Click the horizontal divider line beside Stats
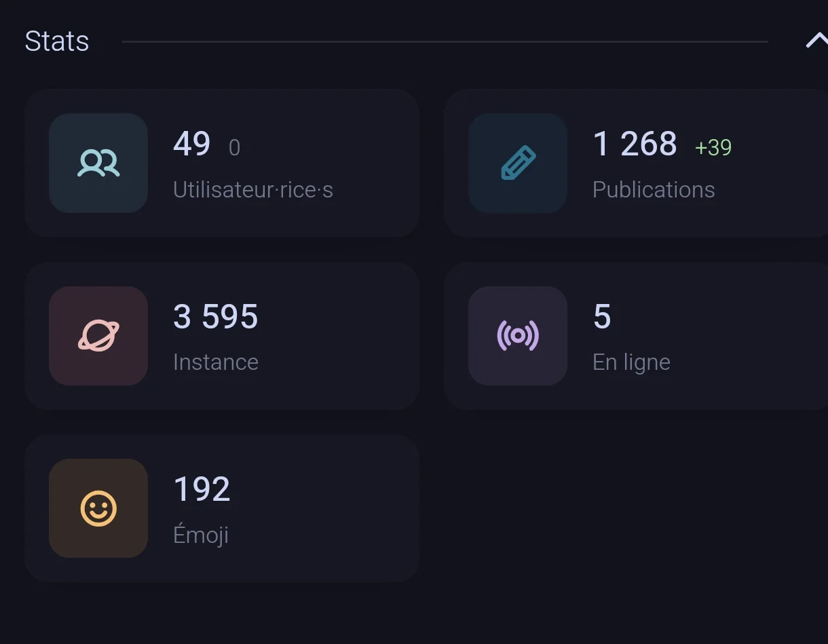This screenshot has width=828, height=644. point(445,41)
